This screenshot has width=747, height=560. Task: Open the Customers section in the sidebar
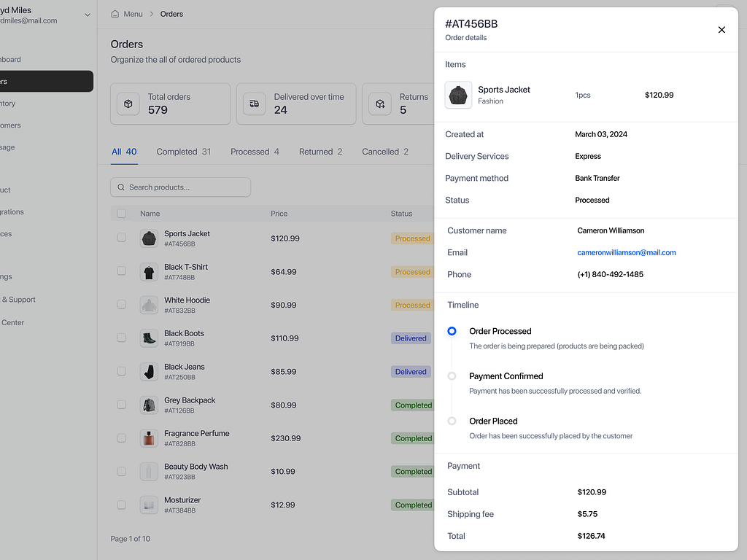coord(22,125)
